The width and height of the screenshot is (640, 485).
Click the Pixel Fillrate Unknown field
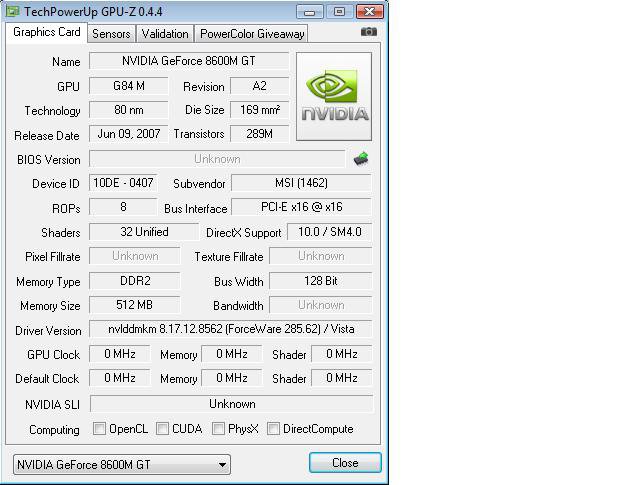point(135,256)
